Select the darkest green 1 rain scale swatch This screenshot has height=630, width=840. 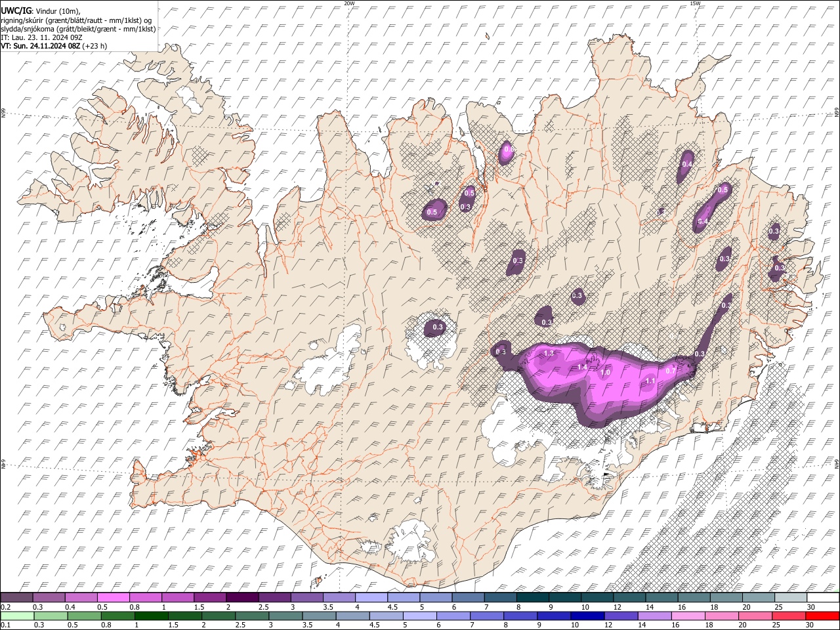coord(150,616)
